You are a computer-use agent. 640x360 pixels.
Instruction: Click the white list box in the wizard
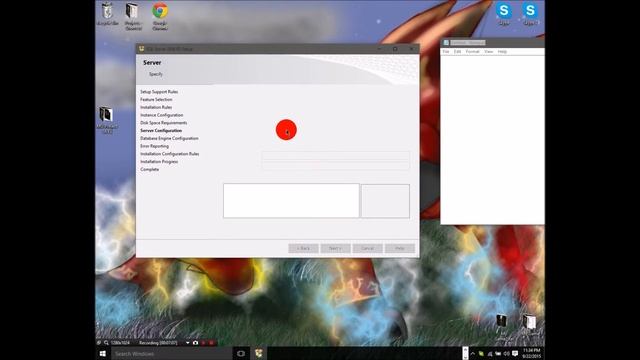pos(291,200)
